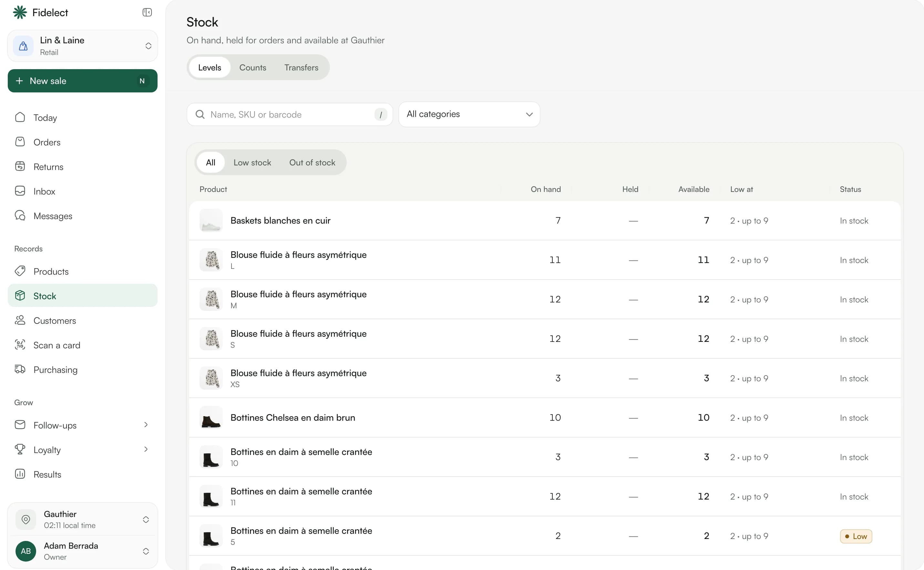The height and width of the screenshot is (570, 924).
Task: Click the Low status badge
Action: point(856,536)
